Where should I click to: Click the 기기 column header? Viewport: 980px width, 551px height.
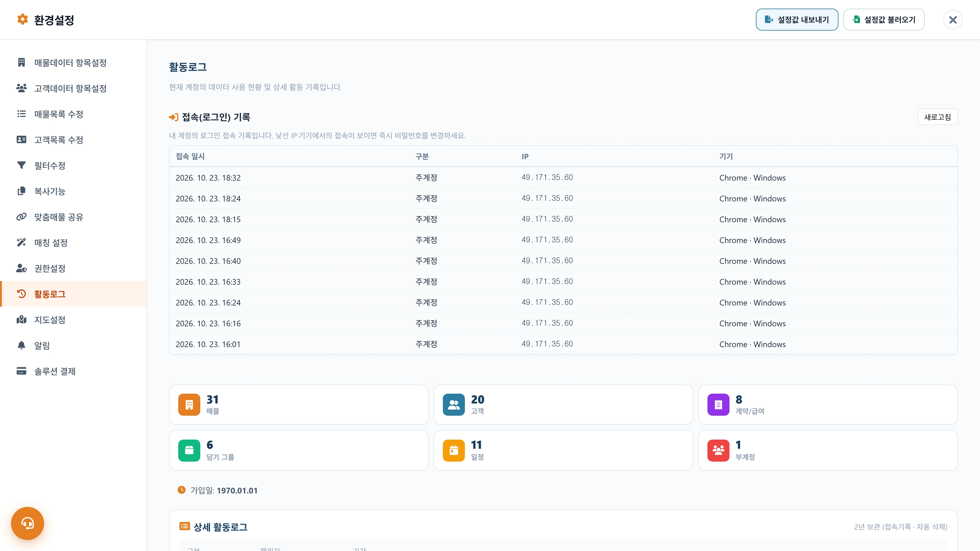click(x=726, y=156)
